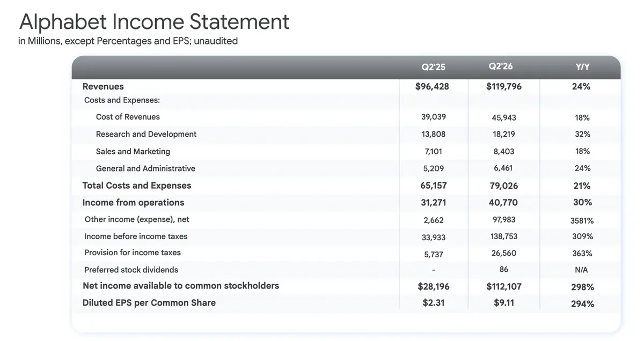This screenshot has height=341, width=644.
Task: Click the Provision for income taxes label
Action: click(133, 253)
